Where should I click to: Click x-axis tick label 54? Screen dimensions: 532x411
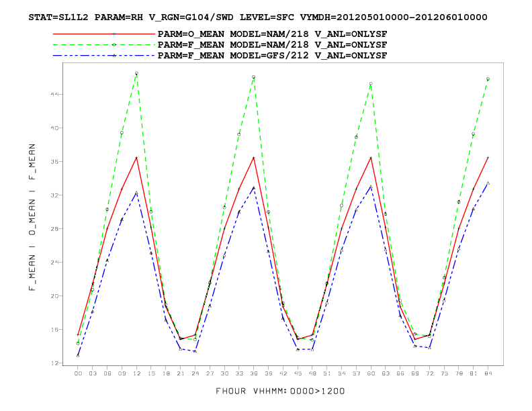342,373
